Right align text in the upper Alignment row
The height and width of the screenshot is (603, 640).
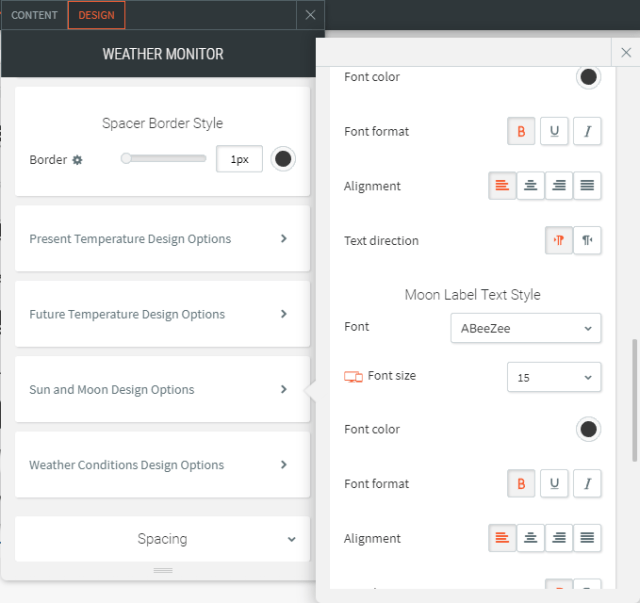tap(559, 185)
